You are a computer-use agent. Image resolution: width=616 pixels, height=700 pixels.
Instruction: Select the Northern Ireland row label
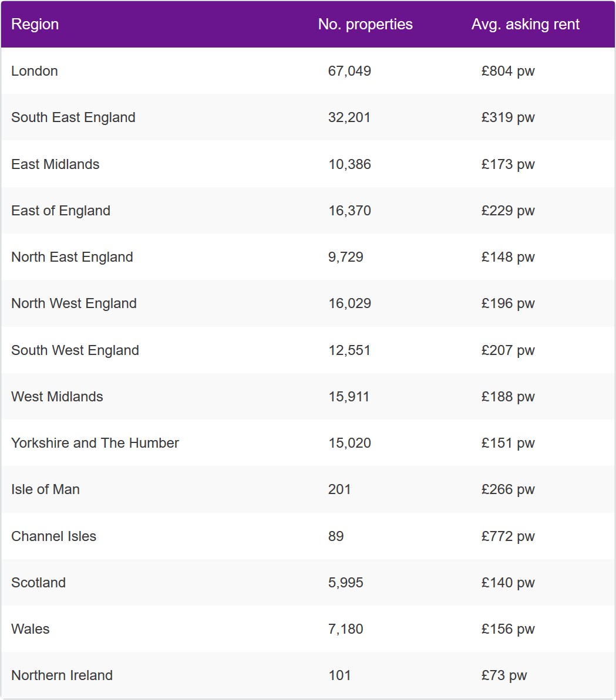coord(62,675)
